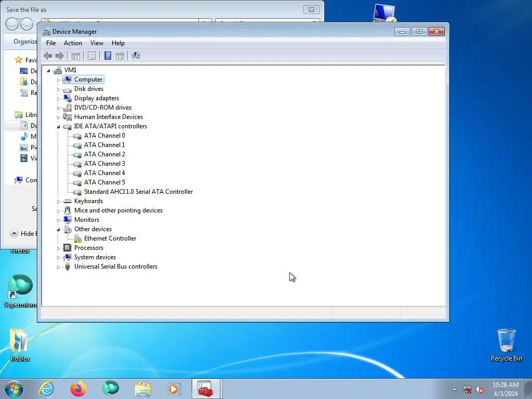Viewport: 532px width, 399px height.
Task: Click the DVD/CD-ROM drives category icon
Action: [x=68, y=108]
